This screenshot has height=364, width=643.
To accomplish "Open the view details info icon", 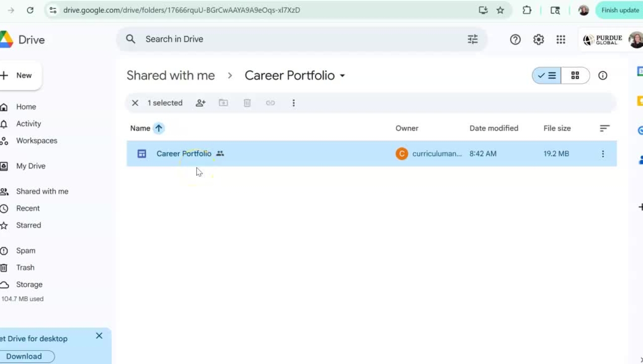I will click(x=603, y=75).
